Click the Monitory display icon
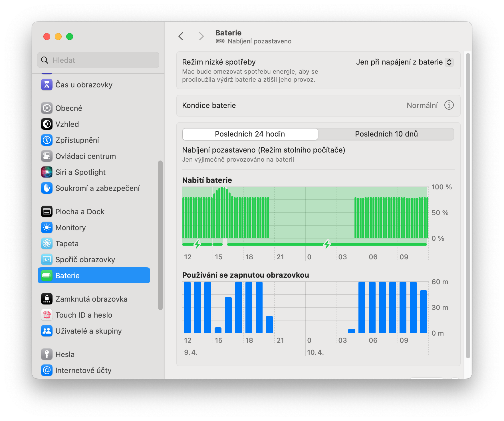This screenshot has width=504, height=421. [x=47, y=228]
